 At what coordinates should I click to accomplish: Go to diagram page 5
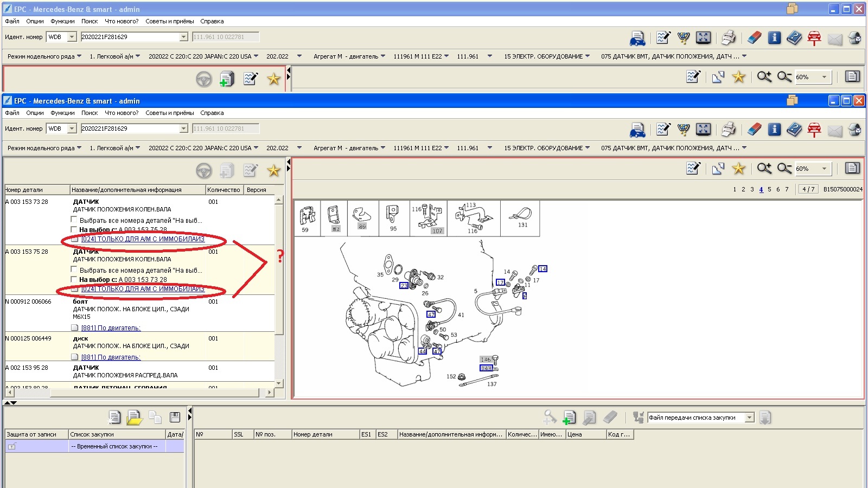coord(769,189)
